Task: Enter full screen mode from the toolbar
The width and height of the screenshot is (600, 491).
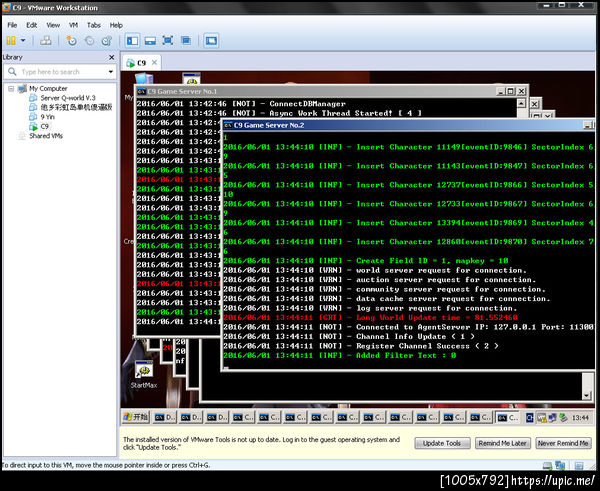Action: point(168,41)
